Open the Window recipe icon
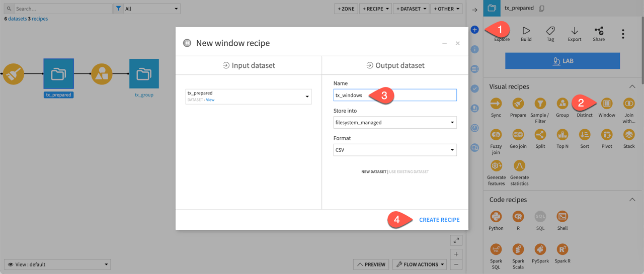 607,104
